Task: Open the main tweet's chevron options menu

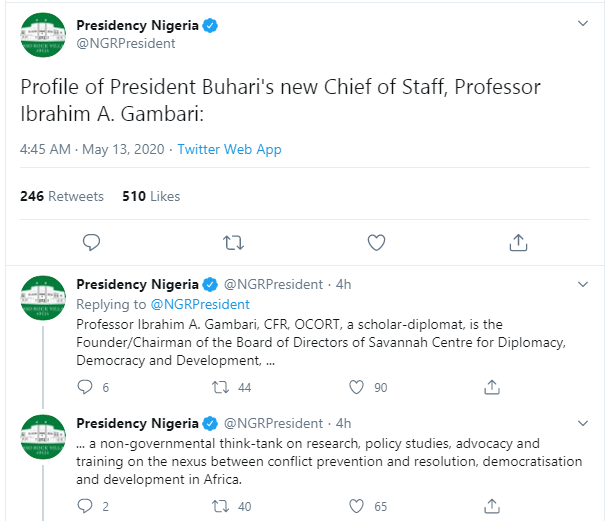Action: (x=583, y=24)
